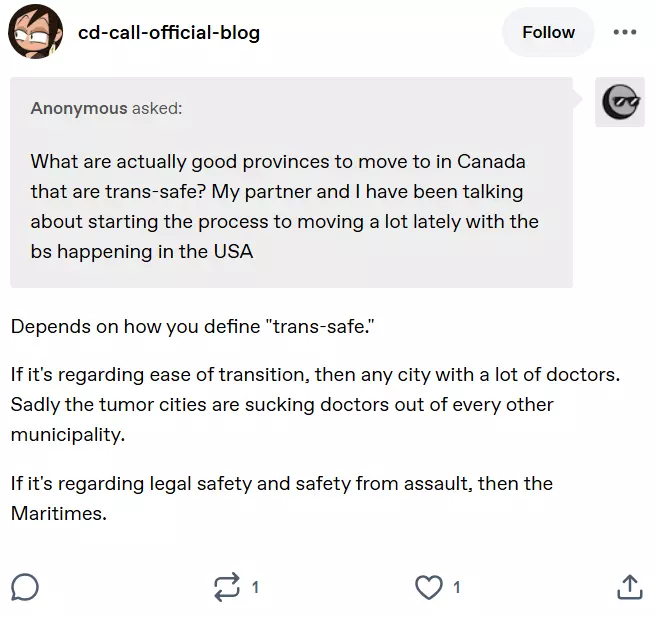Visit the cd-call-official-blog blog name link

(169, 33)
